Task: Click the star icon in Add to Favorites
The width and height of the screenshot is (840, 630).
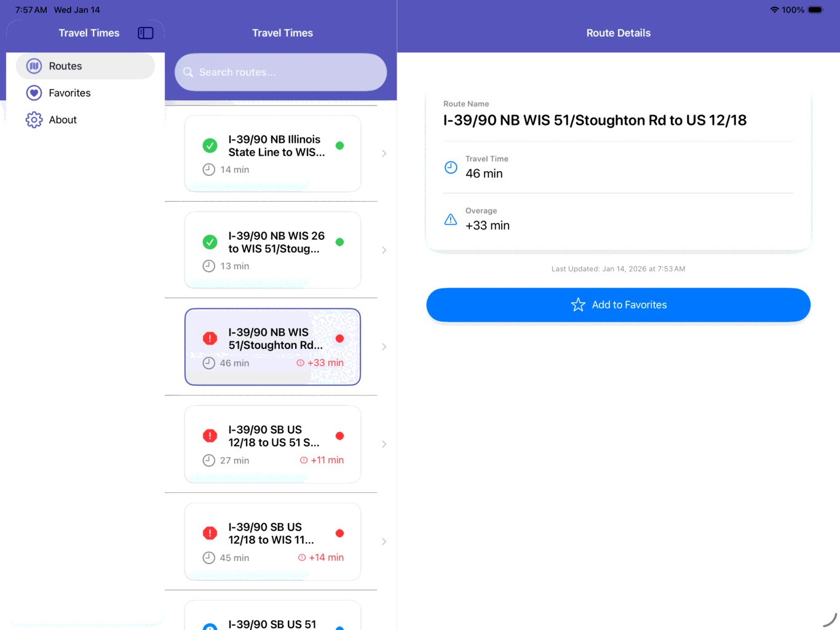Action: (578, 305)
